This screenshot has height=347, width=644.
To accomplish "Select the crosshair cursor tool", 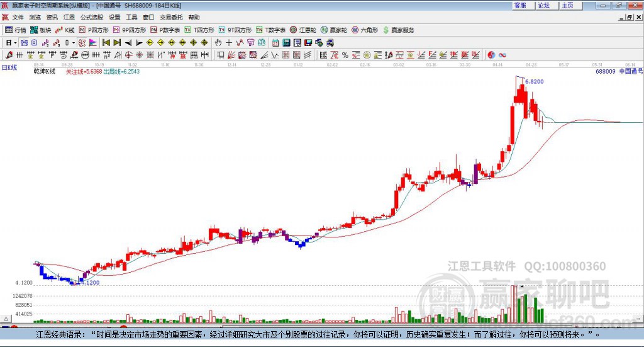I will [x=229, y=43].
